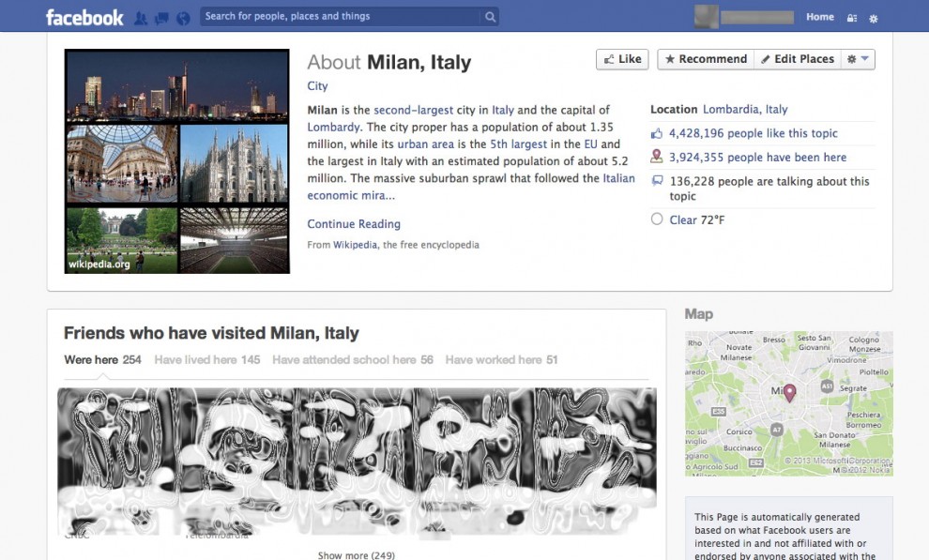Viewport: 929px width, 560px height.
Task: Open the second-largest link
Action: (413, 110)
